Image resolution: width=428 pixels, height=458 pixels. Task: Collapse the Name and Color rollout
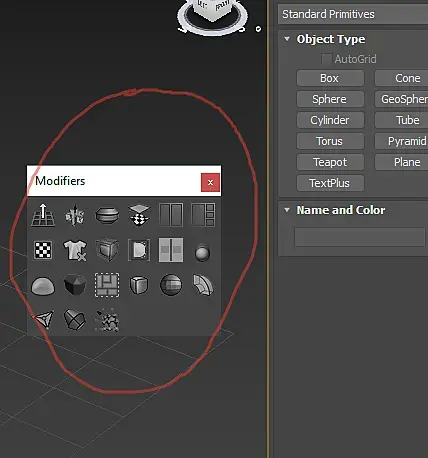pyautogui.click(x=287, y=210)
